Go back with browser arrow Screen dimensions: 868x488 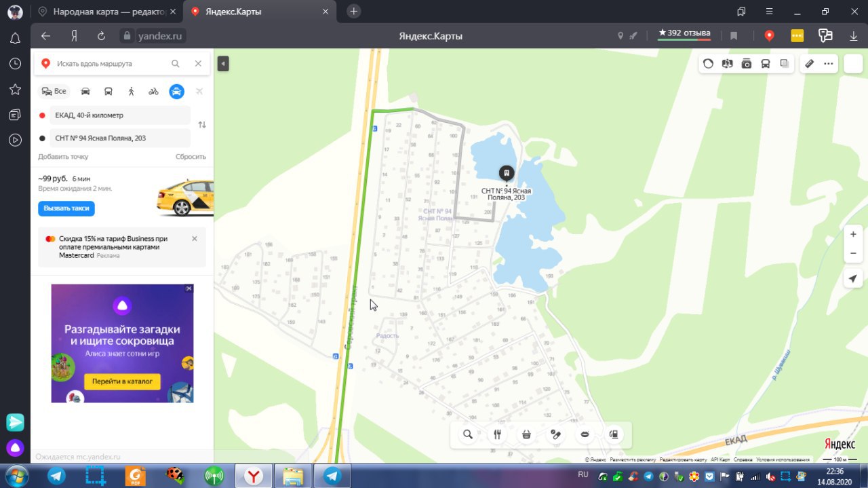(45, 36)
